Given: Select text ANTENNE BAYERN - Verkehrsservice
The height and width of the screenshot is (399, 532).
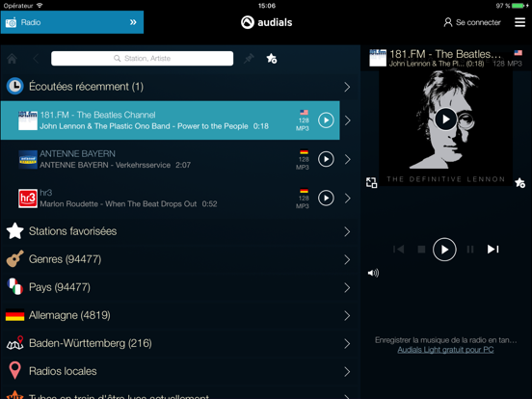Looking at the screenshot, I should pyautogui.click(x=105, y=165).
